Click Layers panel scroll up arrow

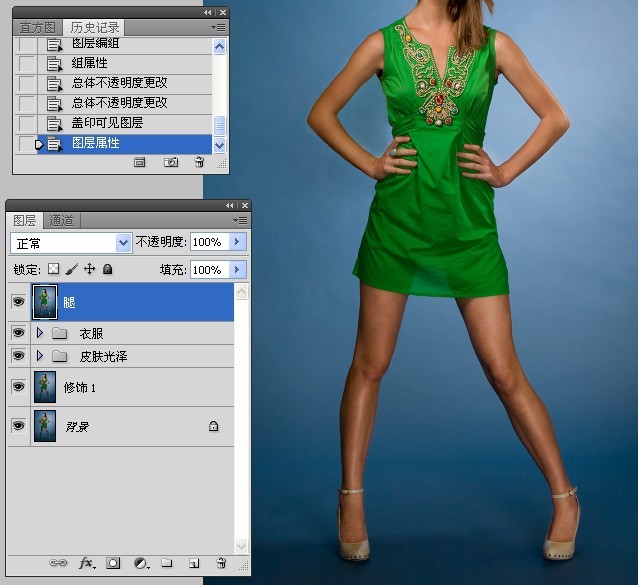click(x=241, y=292)
